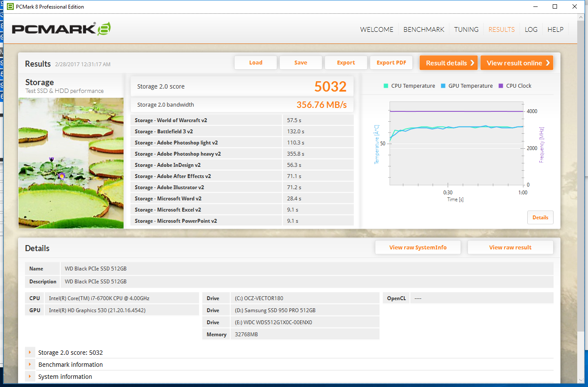Toggle GPU Temperature legend series
The height and width of the screenshot is (387, 588).
pyautogui.click(x=467, y=86)
